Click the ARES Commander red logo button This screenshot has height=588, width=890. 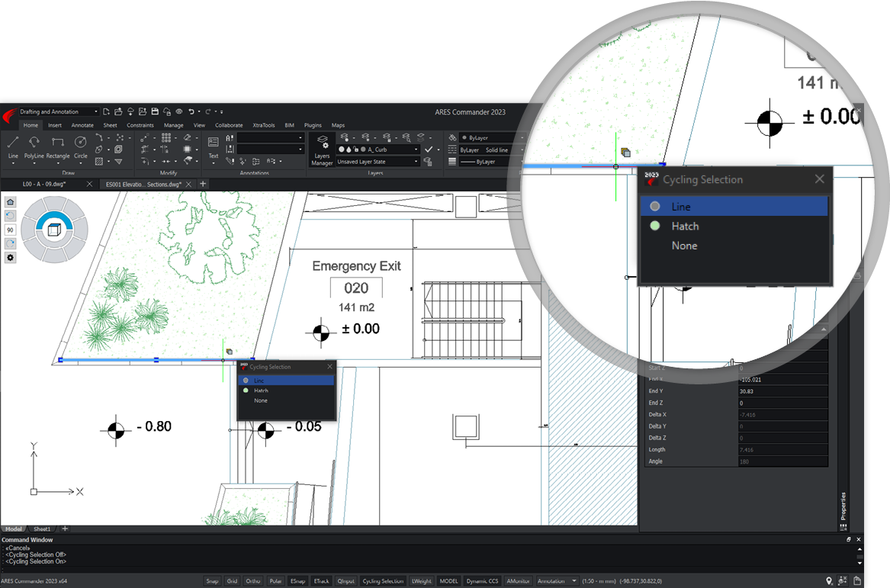coord(9,117)
